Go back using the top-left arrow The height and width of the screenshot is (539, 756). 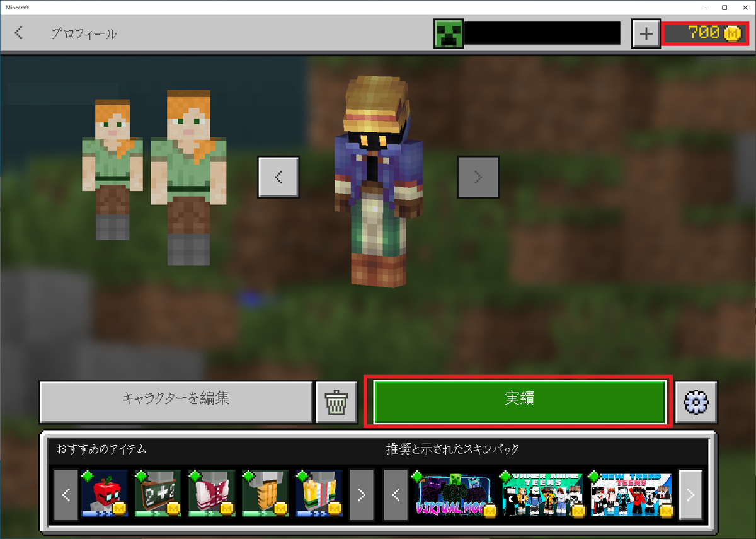(19, 33)
